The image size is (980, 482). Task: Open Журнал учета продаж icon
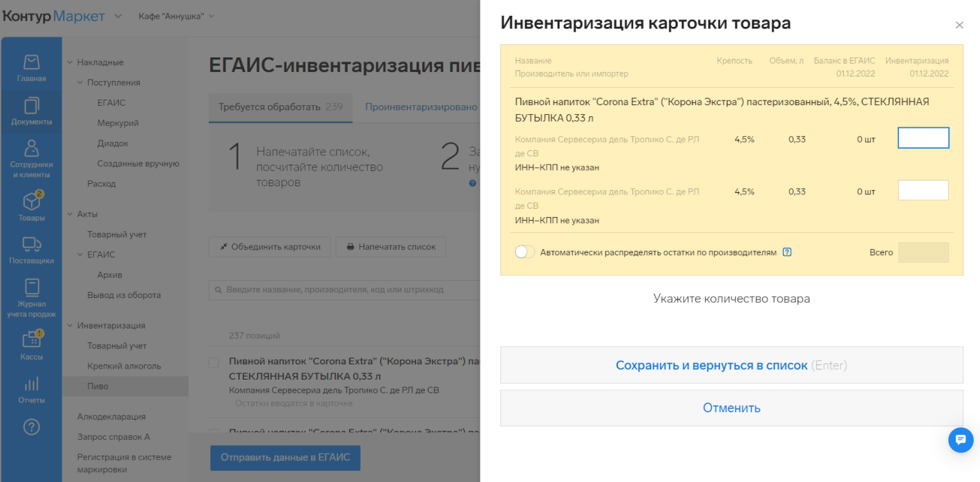[31, 298]
